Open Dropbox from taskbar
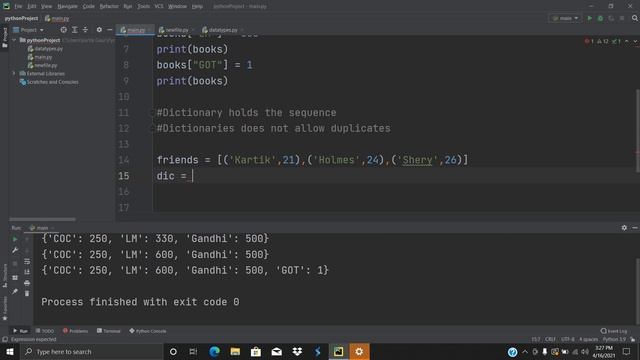This screenshot has height=360, width=640. (297, 351)
